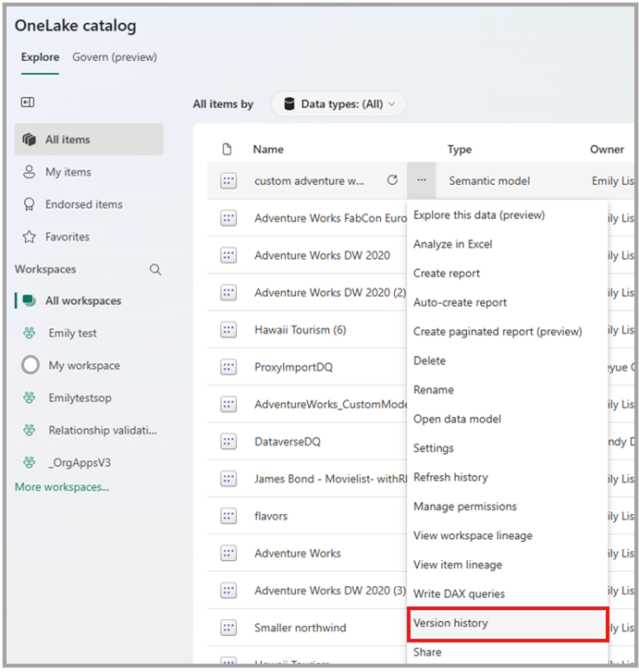Viewport: 639px width, 672px height.
Task: Open the Adventure Works DW 2020 (3) item
Action: [330, 590]
